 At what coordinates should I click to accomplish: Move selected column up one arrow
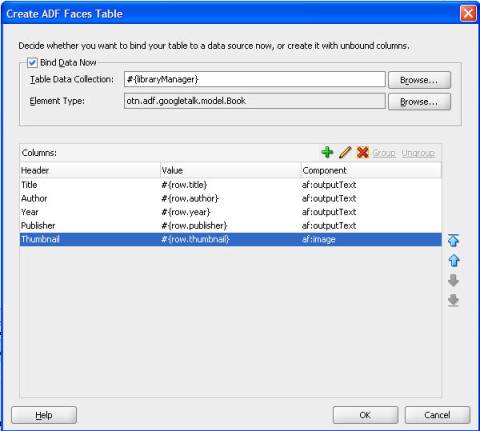tap(453, 260)
